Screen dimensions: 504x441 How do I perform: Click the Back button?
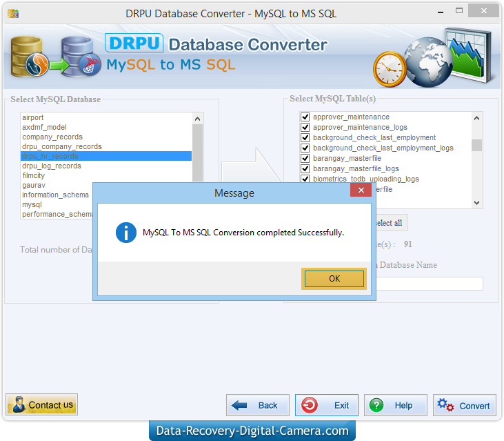click(x=257, y=405)
